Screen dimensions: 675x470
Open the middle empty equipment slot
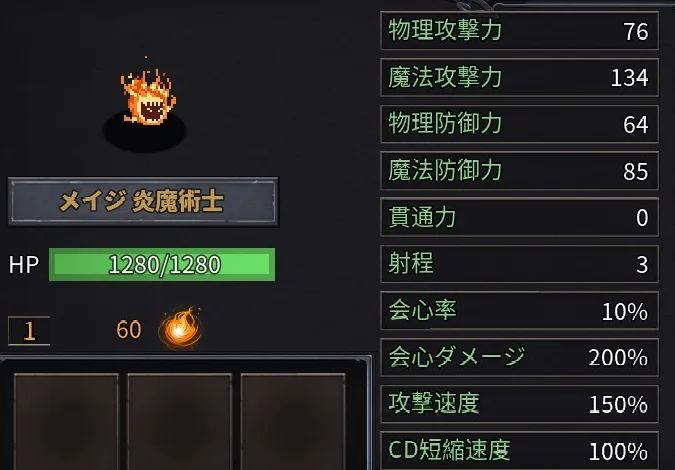click(x=180, y=422)
